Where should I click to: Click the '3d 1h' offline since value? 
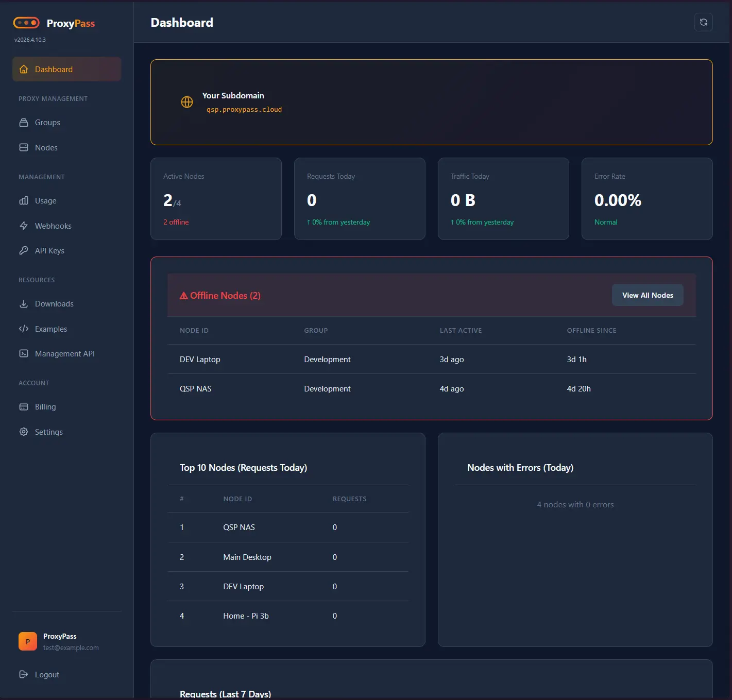[x=576, y=360]
